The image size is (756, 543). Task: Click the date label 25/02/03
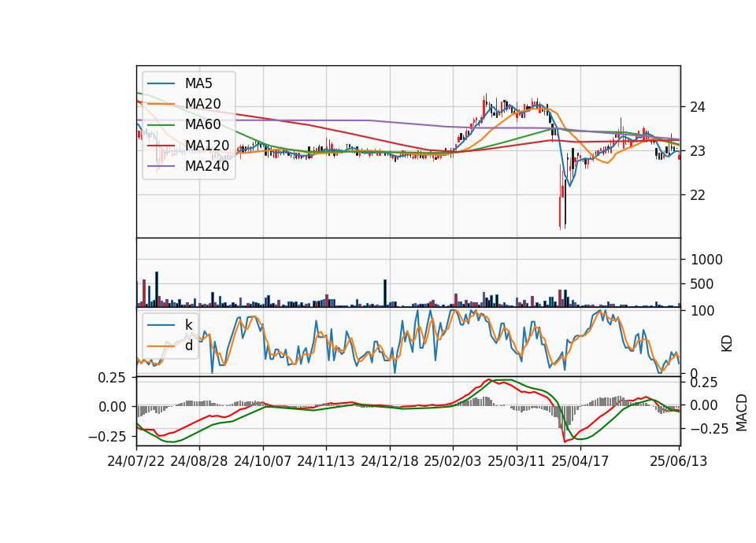pos(453,461)
